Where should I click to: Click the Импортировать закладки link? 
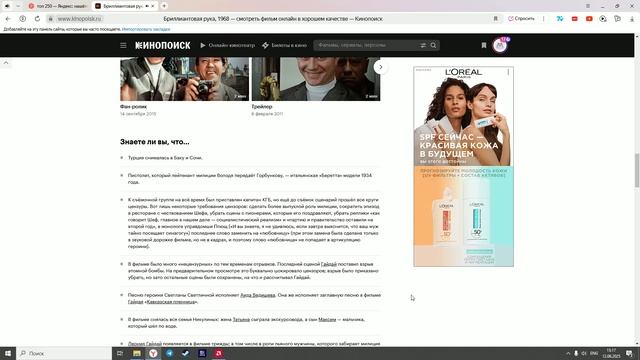[x=146, y=29]
